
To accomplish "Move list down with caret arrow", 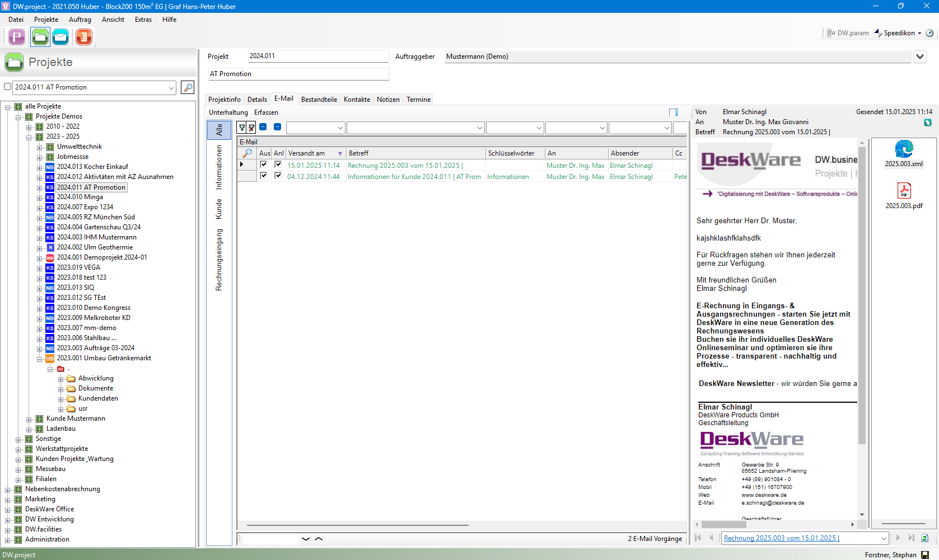I will pyautogui.click(x=306, y=539).
